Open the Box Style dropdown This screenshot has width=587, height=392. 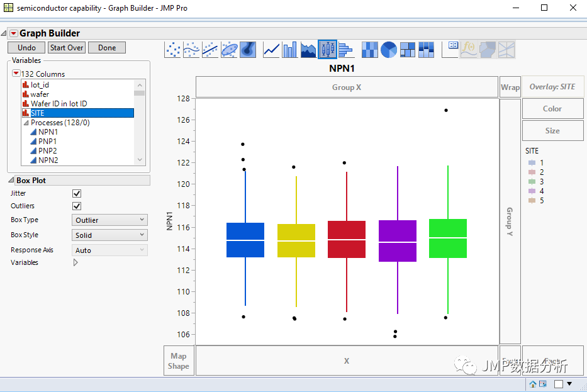point(109,235)
